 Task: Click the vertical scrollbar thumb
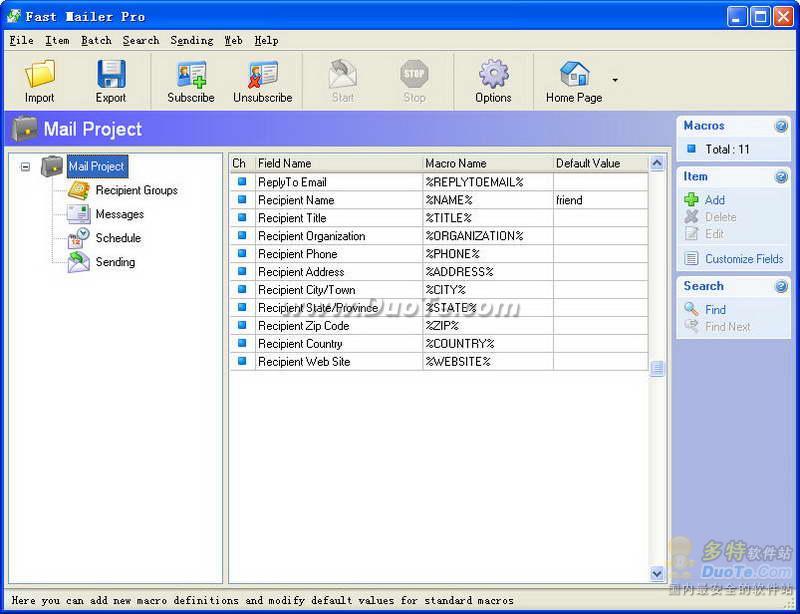click(x=657, y=369)
